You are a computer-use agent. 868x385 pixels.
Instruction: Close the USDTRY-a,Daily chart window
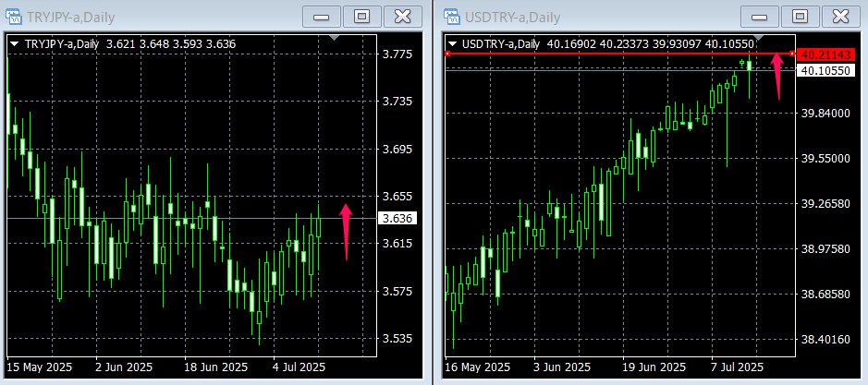point(840,17)
